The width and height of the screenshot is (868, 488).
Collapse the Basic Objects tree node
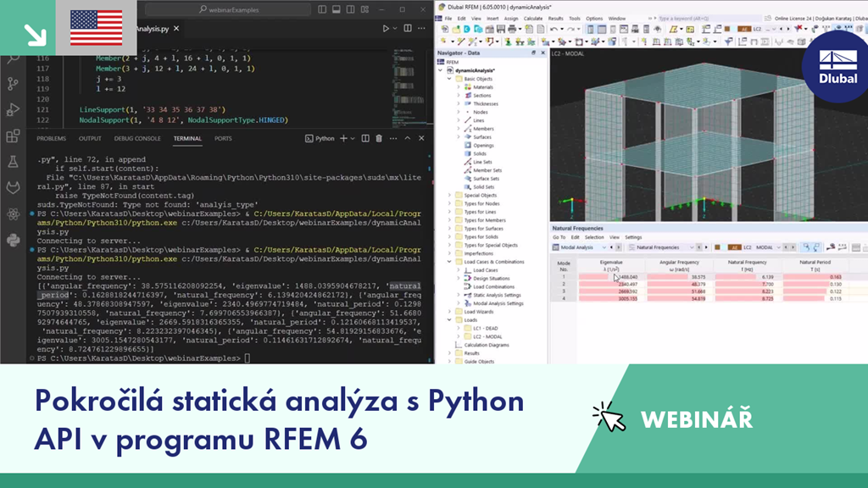[x=449, y=79]
